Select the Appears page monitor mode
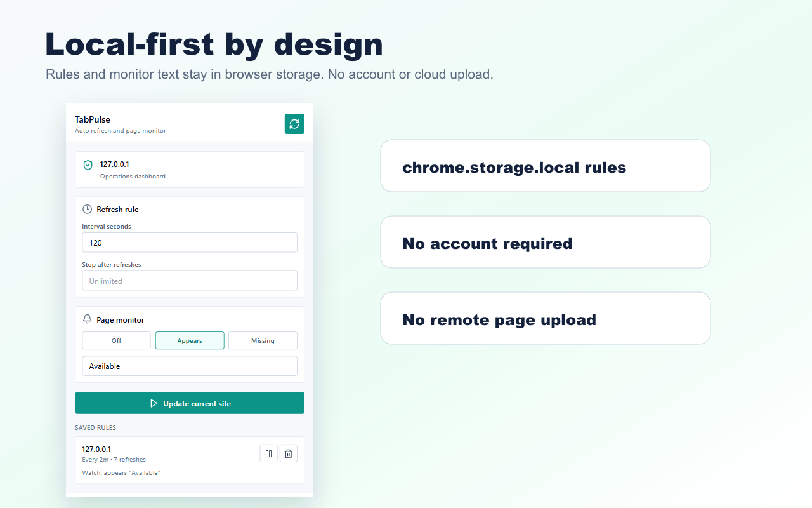Viewport: 812px width, 508px height. [189, 340]
